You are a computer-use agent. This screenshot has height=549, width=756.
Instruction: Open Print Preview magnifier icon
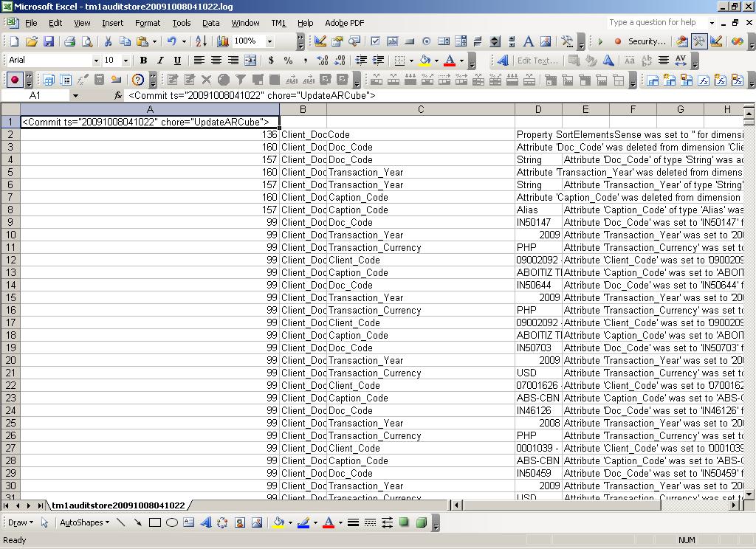87,41
